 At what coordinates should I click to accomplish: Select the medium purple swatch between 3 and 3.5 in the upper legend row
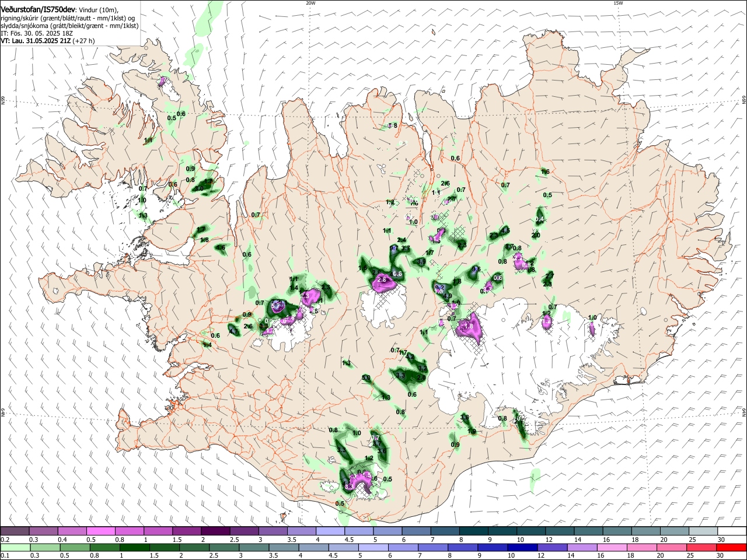point(273,531)
